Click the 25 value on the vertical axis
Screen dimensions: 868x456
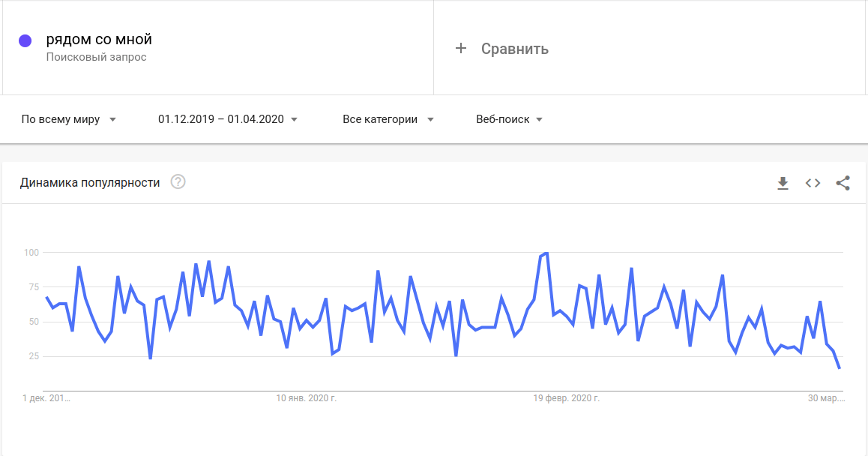pyautogui.click(x=33, y=356)
